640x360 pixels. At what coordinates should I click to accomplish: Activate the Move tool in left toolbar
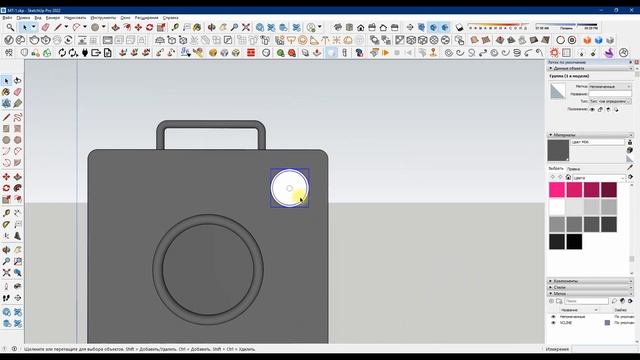[6, 177]
